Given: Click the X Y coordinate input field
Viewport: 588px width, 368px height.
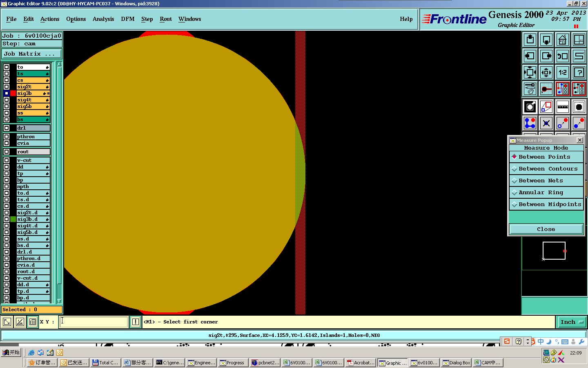Looking at the screenshot, I should (x=94, y=322).
